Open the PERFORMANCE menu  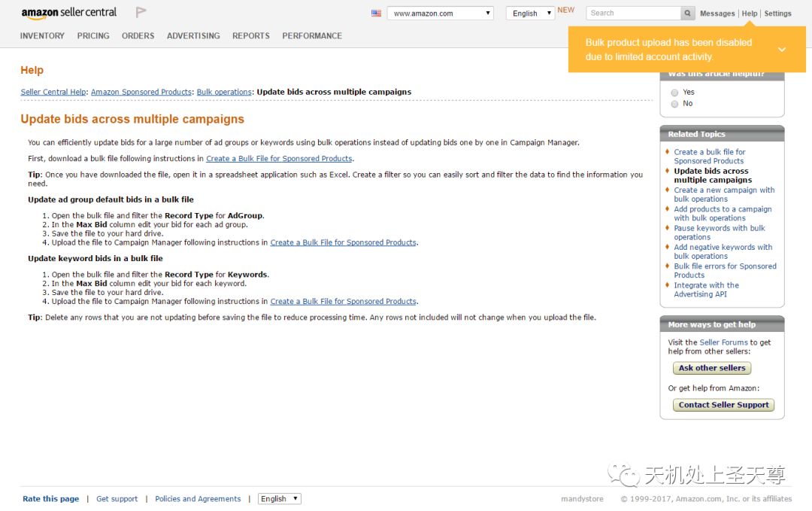click(312, 36)
